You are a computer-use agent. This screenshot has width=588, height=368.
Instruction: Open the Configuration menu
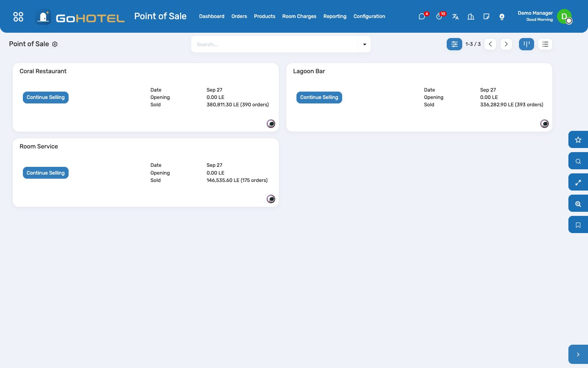369,16
